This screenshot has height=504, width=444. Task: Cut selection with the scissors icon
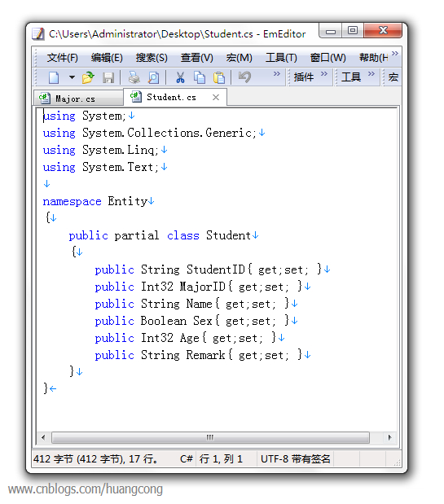click(180, 77)
